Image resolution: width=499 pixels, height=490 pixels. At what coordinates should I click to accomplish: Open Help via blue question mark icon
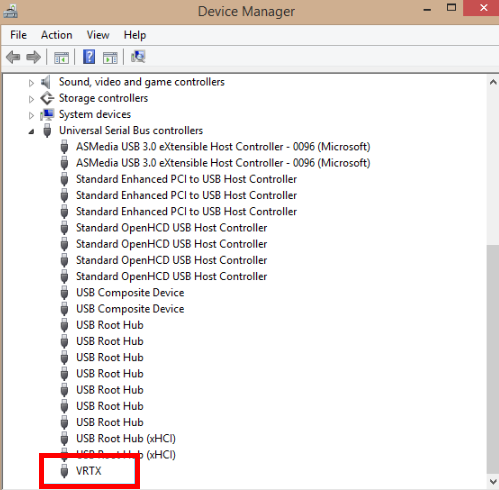tap(89, 57)
